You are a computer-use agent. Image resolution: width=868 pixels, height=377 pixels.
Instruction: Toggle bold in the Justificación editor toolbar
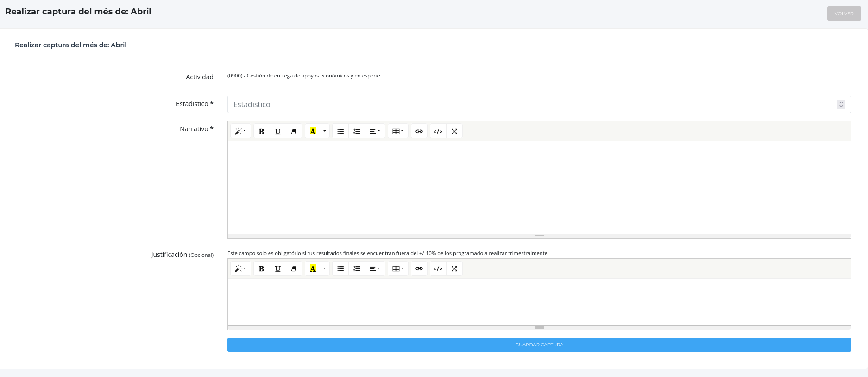coord(261,268)
